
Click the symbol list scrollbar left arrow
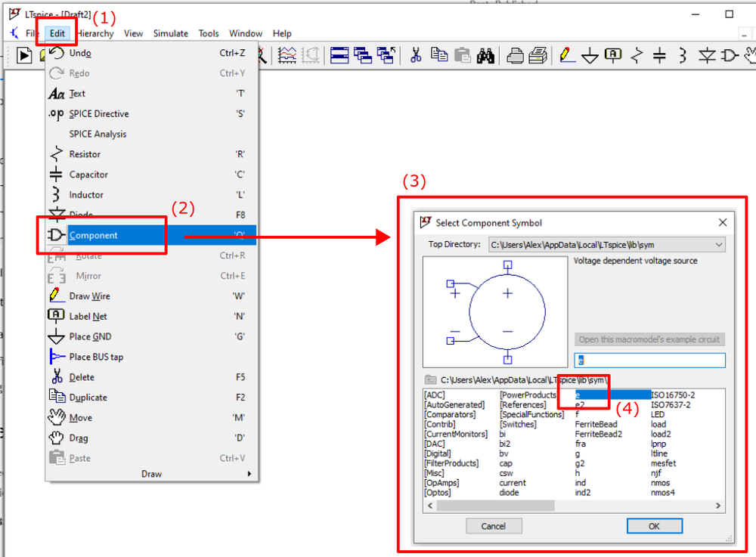pos(430,506)
